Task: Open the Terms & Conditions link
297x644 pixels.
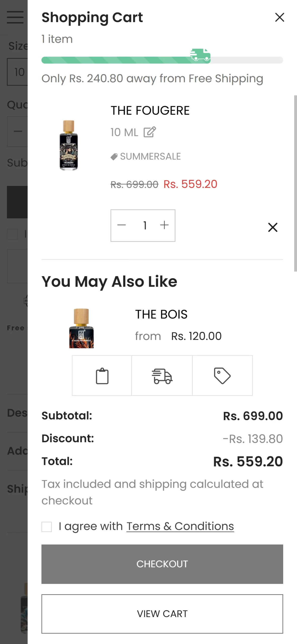Action: pos(180,526)
